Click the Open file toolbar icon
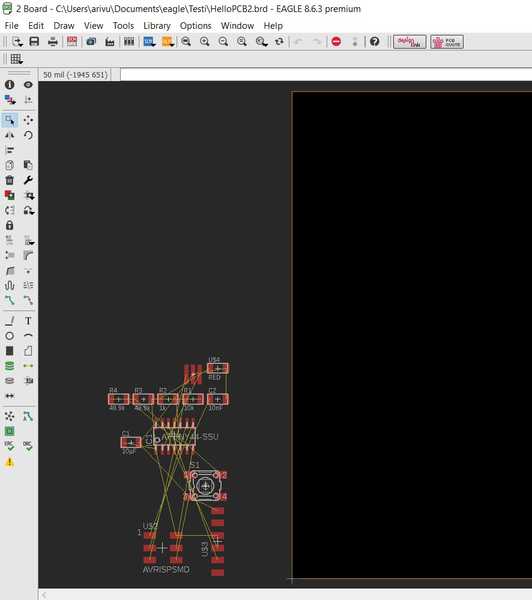This screenshot has height=600, width=532. [17, 41]
